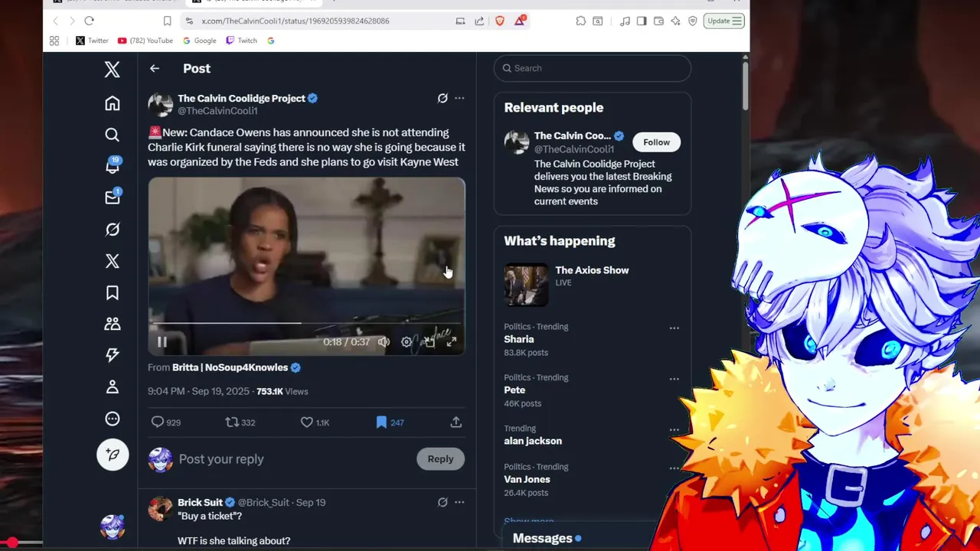Open Bookmarks icon in sidebar
The width and height of the screenshot is (980, 551).
pos(113,292)
